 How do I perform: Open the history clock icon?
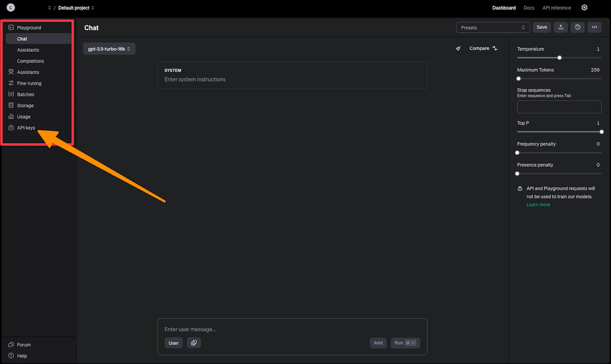577,27
